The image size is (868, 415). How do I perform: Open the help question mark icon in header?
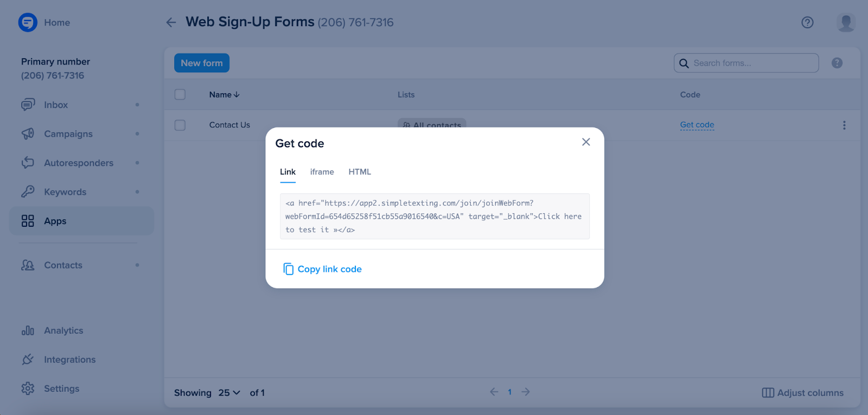click(807, 22)
